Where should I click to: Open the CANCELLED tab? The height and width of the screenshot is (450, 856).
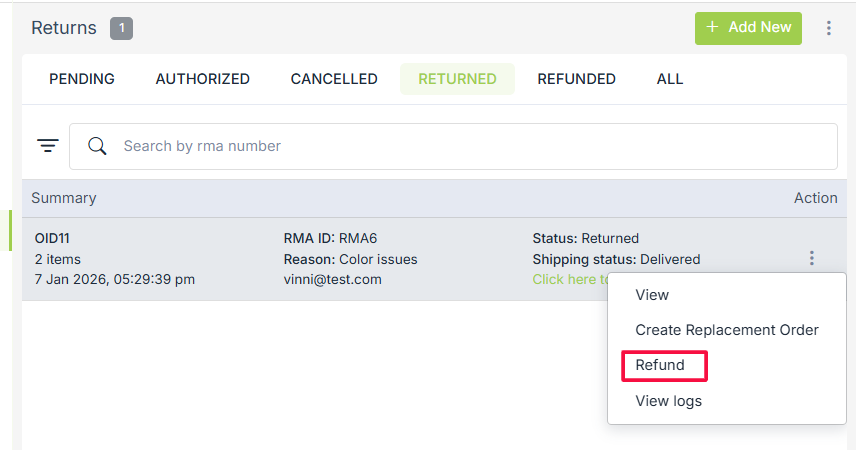pyautogui.click(x=334, y=79)
